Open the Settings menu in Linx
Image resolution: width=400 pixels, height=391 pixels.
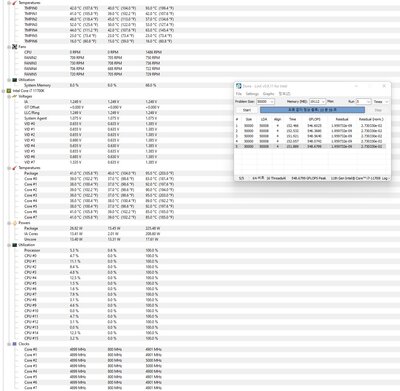pyautogui.click(x=252, y=94)
